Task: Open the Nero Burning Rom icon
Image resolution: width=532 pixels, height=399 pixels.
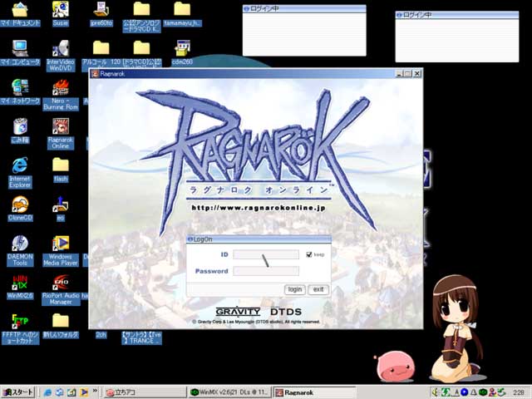Action: pos(60,87)
